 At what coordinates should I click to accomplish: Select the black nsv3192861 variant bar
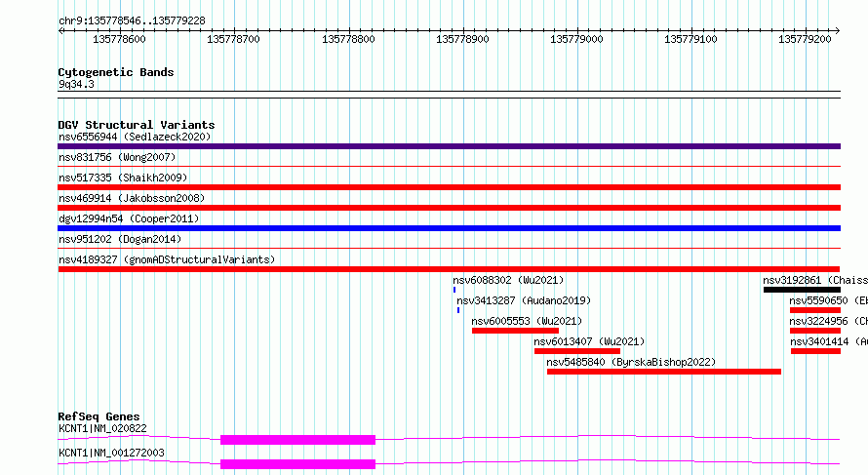click(x=802, y=290)
